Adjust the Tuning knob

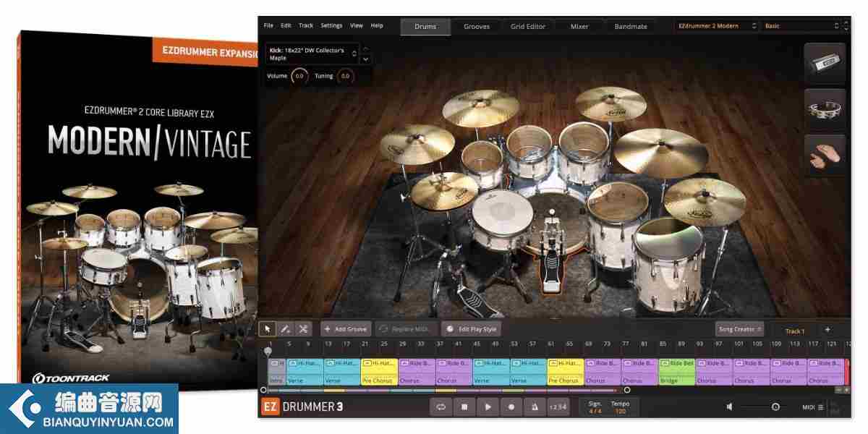[345, 76]
